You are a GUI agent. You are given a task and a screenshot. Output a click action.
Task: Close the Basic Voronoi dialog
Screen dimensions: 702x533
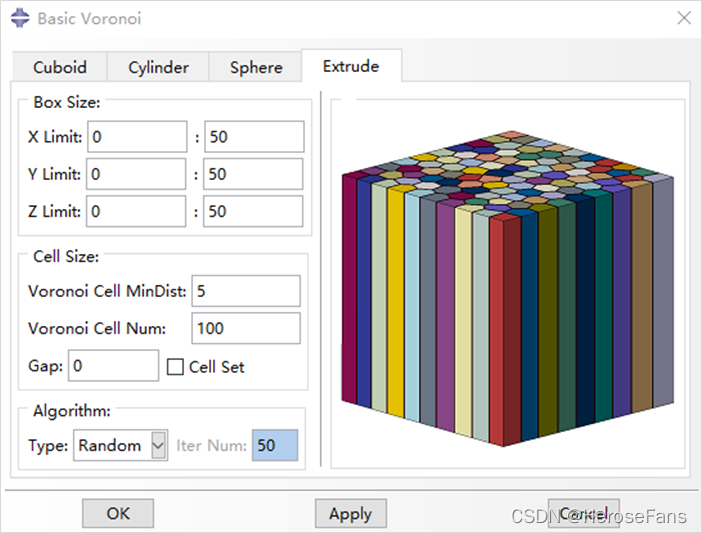[x=684, y=18]
